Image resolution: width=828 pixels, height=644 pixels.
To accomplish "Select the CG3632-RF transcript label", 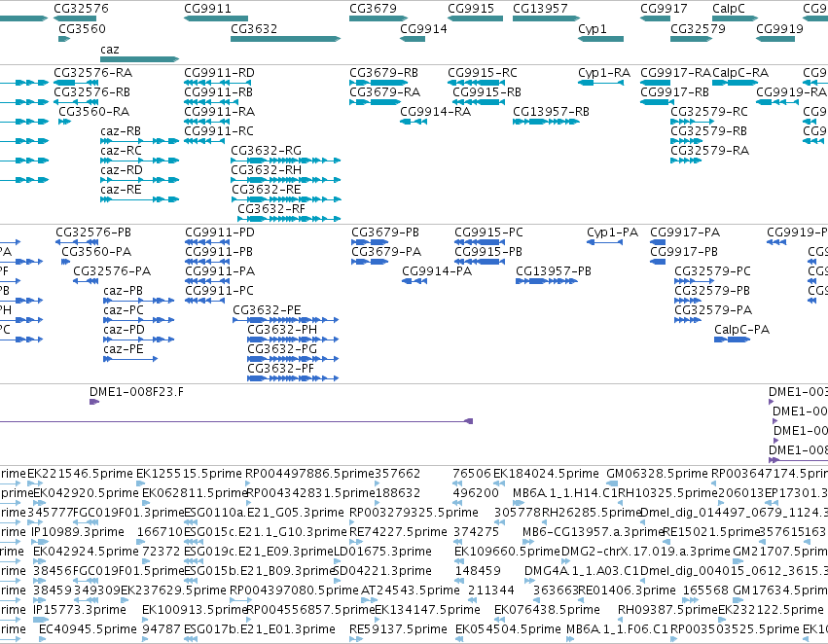I will 271,209.
